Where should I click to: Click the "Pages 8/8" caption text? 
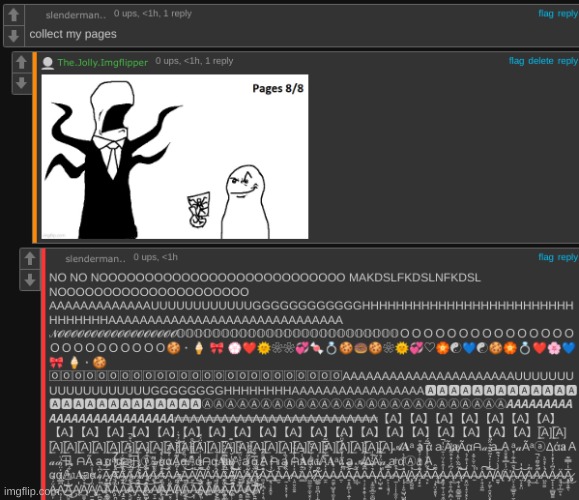tap(278, 88)
